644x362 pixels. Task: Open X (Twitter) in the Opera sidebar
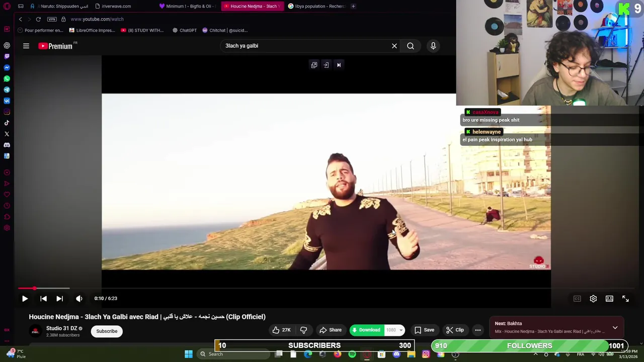point(7,134)
